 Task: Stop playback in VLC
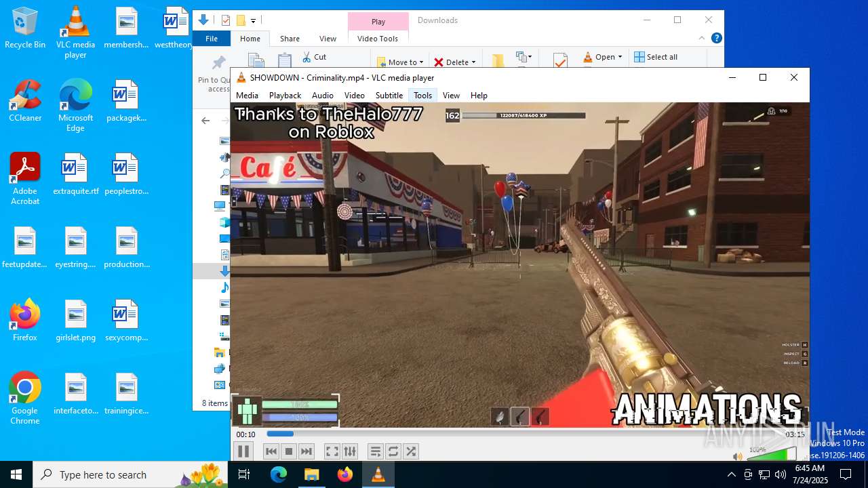(289, 451)
